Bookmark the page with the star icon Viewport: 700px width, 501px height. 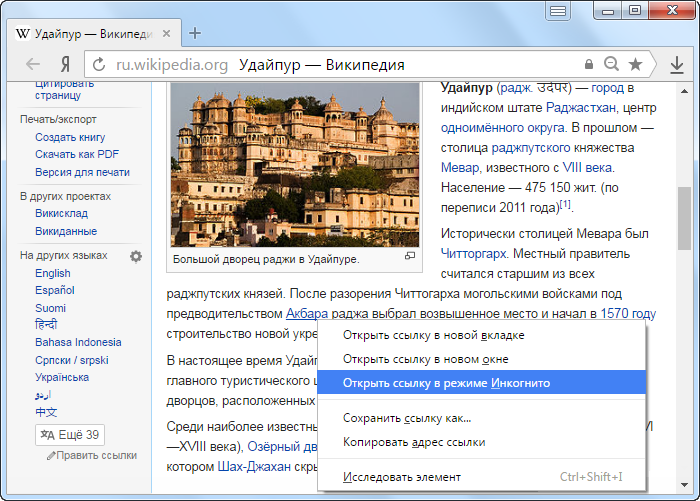[635, 64]
